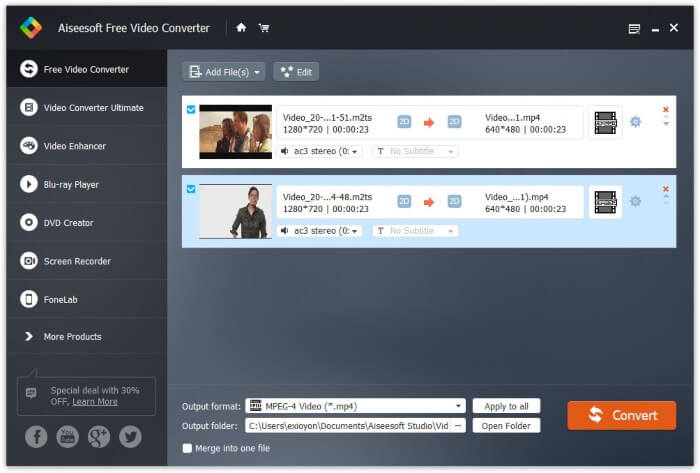Open the Output format combo box

(355, 406)
